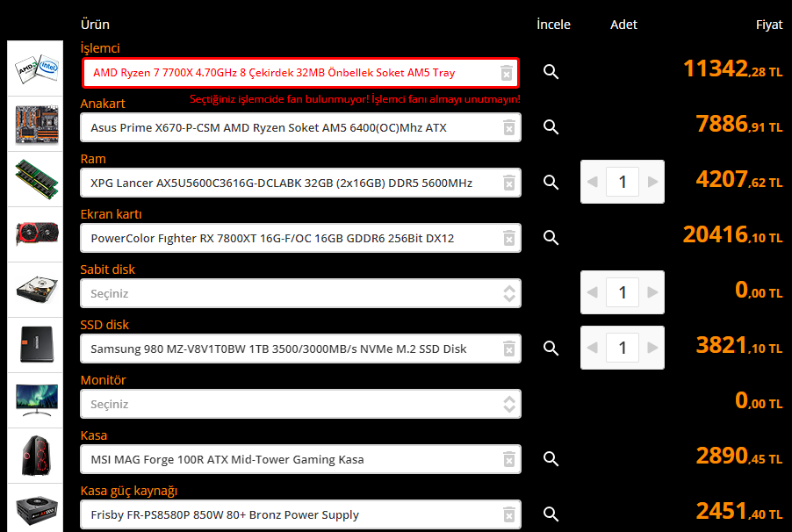Image resolution: width=792 pixels, height=532 pixels.
Task: Inspect the Asus Prime X670-P-CSM motherboard
Action: tap(551, 126)
